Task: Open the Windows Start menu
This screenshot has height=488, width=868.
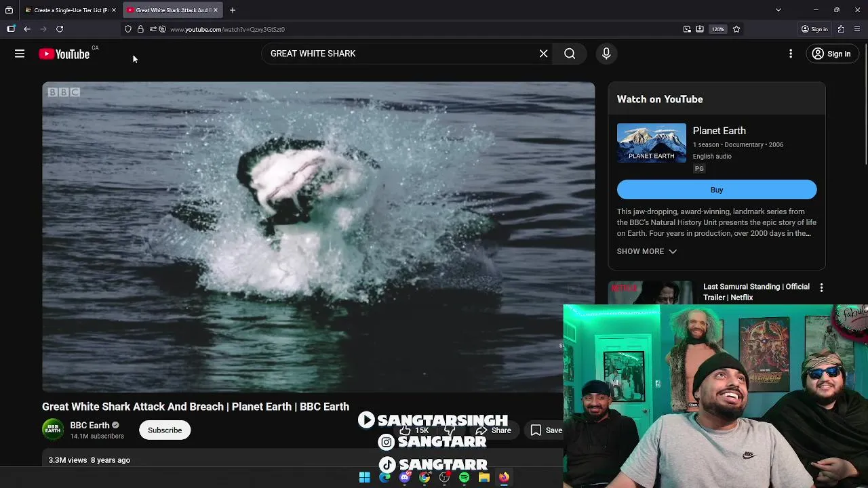Action: pos(364,478)
